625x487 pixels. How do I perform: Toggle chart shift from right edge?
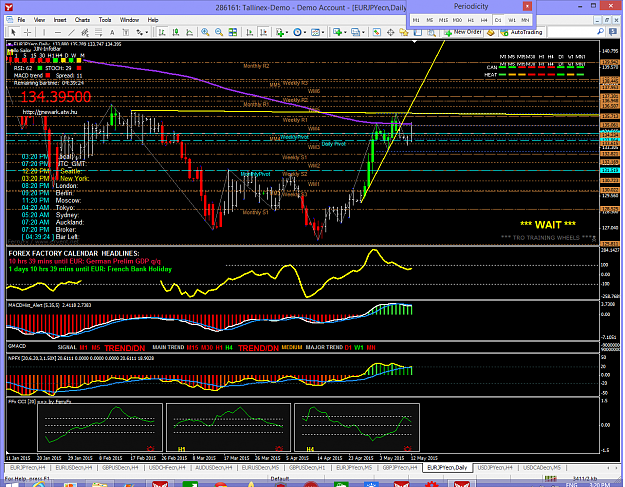(x=263, y=32)
